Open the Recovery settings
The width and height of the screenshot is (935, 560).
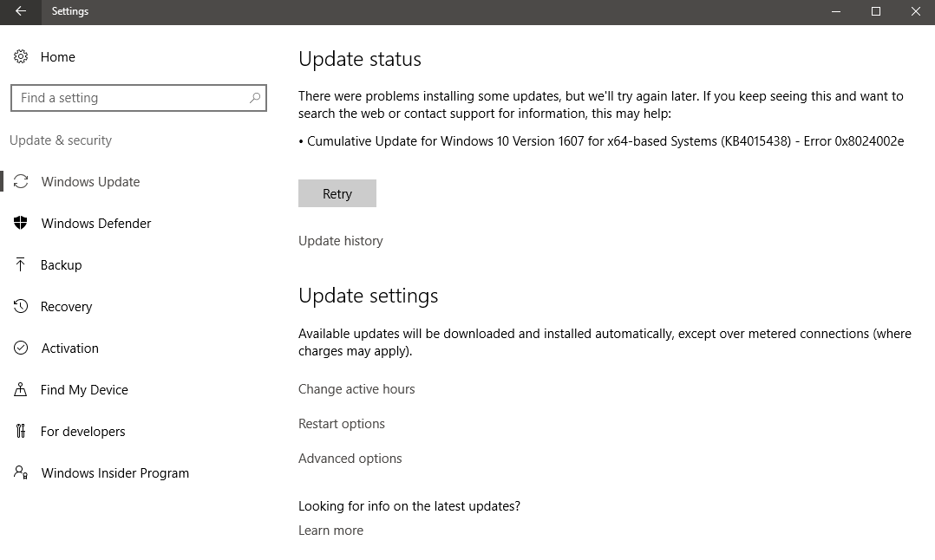[66, 307]
